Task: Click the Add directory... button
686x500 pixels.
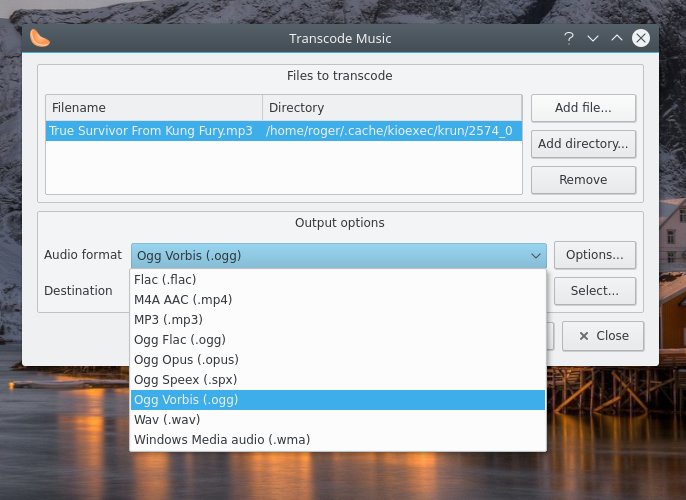Action: [583, 143]
